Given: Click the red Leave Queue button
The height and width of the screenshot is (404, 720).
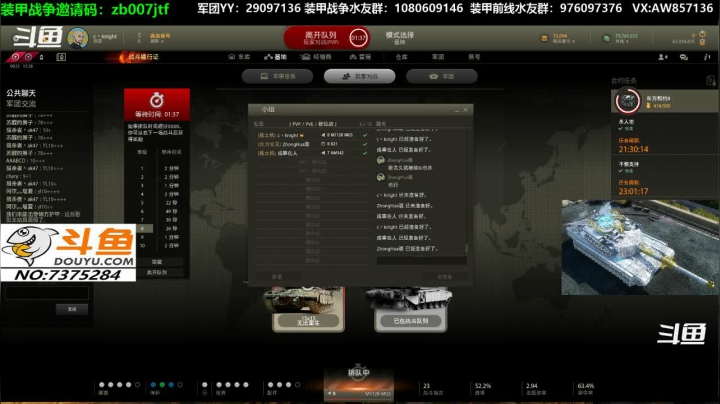Looking at the screenshot, I should [327, 38].
